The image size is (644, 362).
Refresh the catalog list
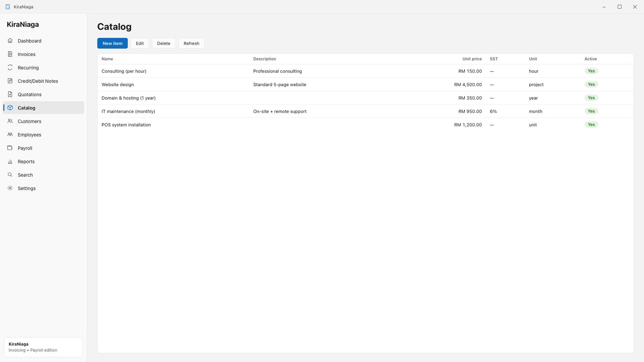point(191,43)
